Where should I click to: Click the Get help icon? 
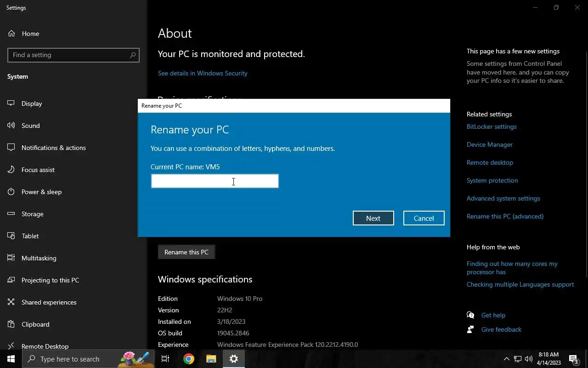tap(470, 315)
